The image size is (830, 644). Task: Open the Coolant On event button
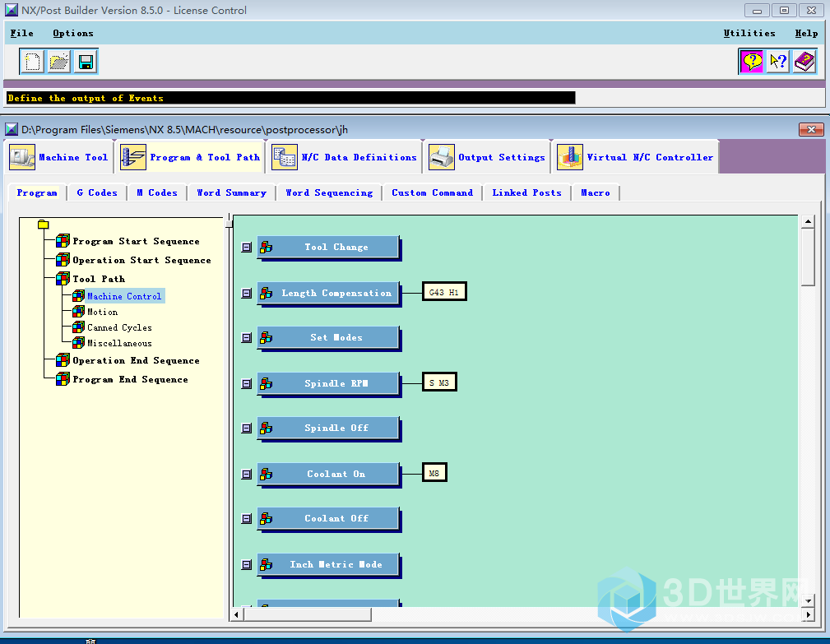coord(329,475)
